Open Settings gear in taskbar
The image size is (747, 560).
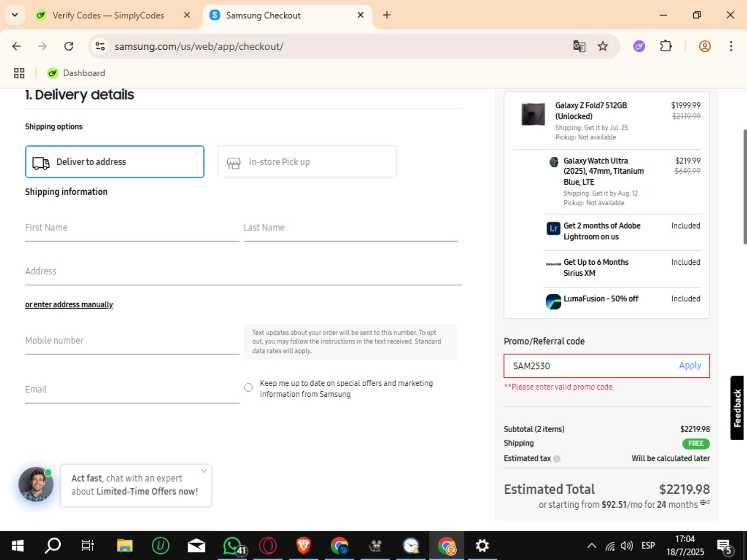(x=482, y=546)
